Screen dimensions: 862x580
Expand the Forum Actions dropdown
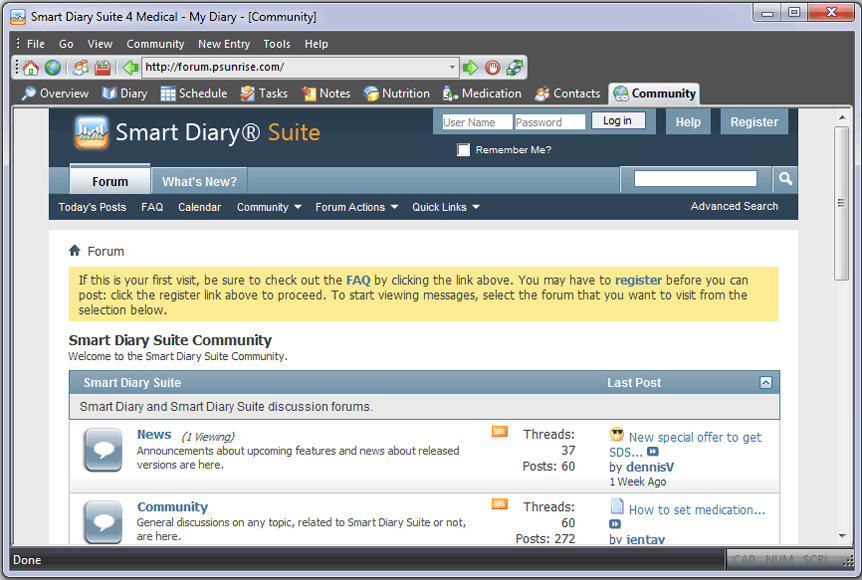click(x=356, y=207)
